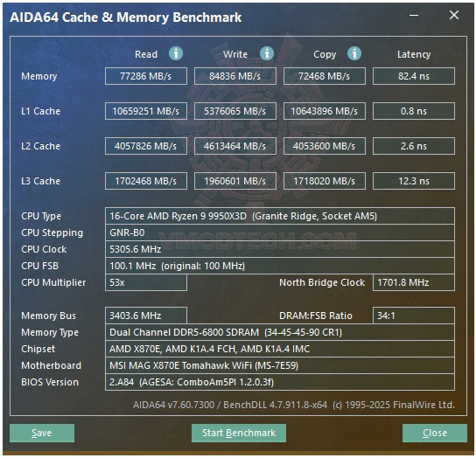
Task: Close the window with the X icon
Action: (x=454, y=15)
